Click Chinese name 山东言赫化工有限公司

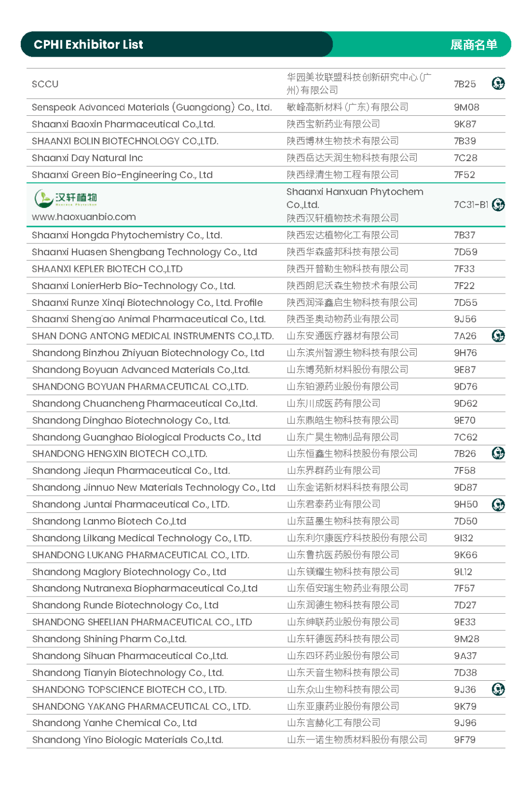333,723
